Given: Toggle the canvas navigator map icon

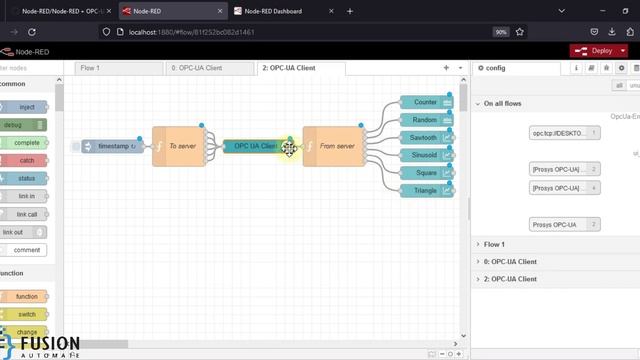Looking at the screenshot, I should [x=431, y=354].
